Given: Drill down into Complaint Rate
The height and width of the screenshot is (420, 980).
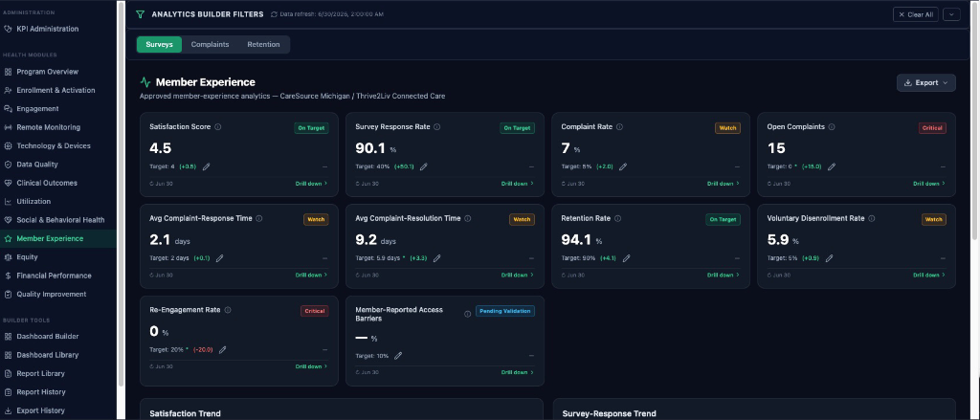Looking at the screenshot, I should click(x=724, y=184).
